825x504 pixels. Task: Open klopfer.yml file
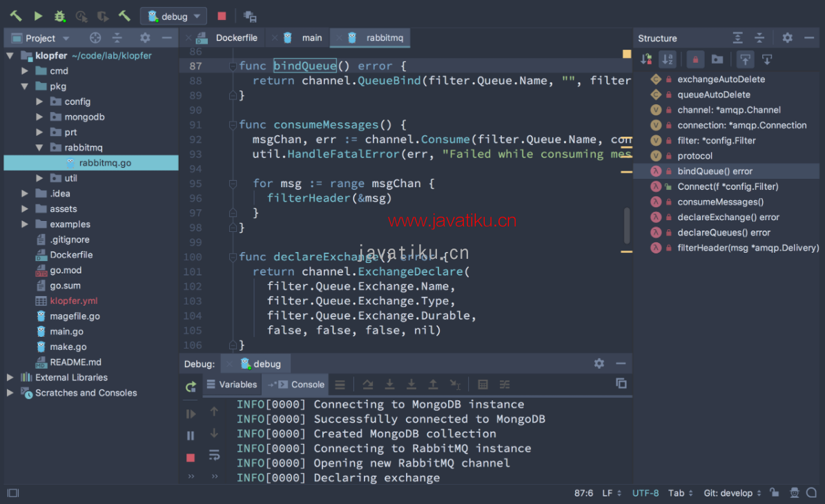tap(74, 301)
